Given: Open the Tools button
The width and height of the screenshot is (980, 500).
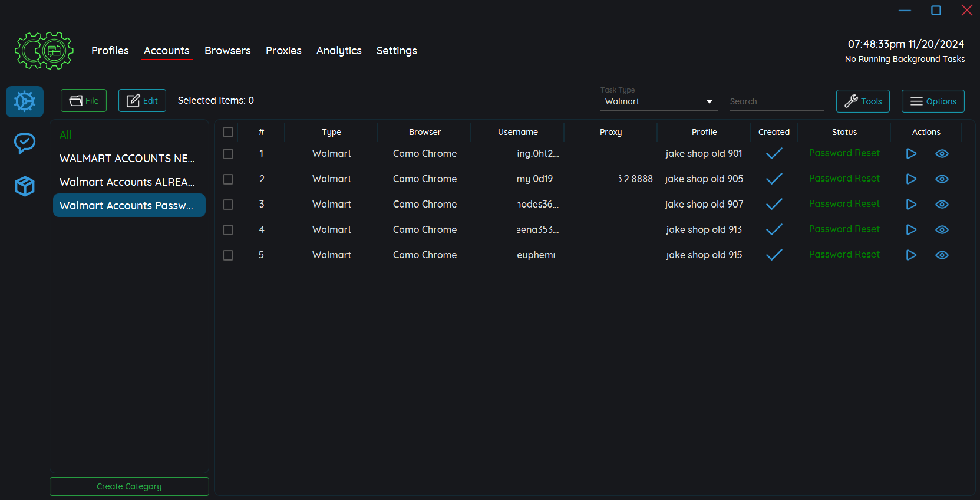Looking at the screenshot, I should pos(862,101).
